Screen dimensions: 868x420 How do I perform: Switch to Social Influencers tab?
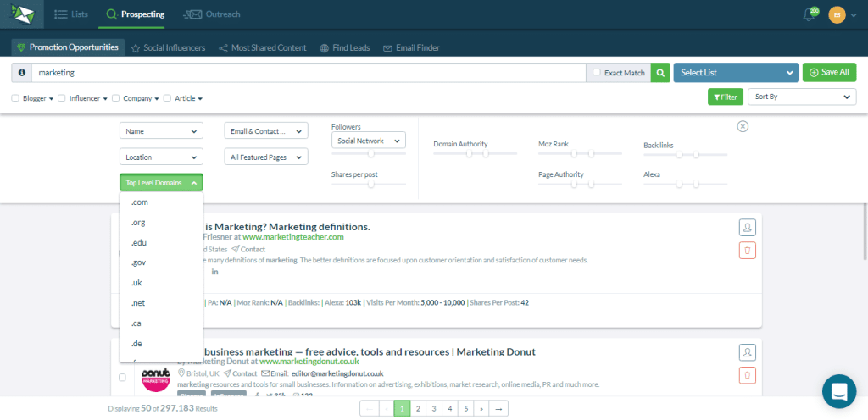click(168, 48)
